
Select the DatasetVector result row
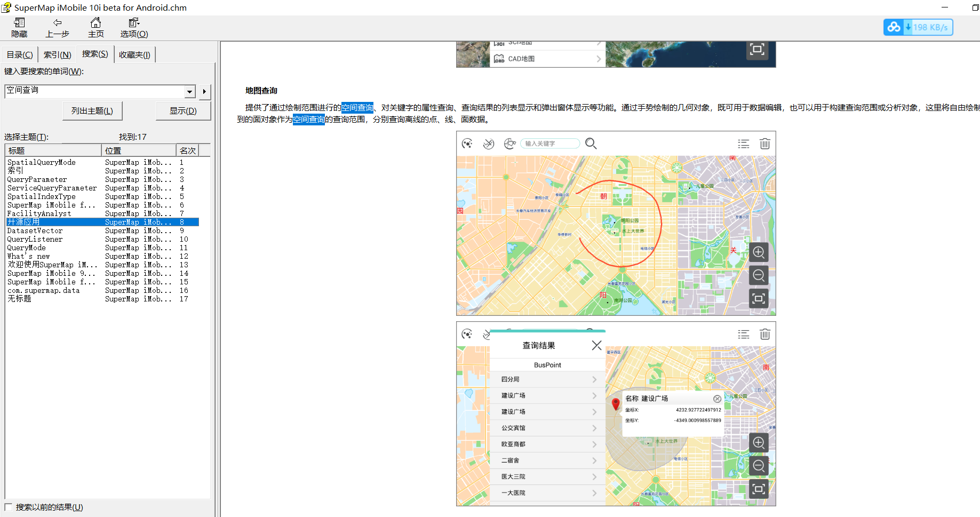102,230
